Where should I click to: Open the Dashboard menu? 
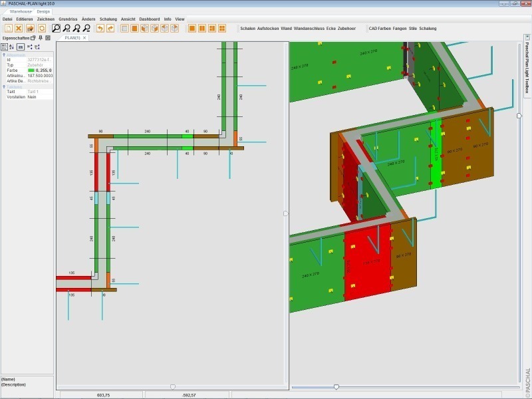pyautogui.click(x=150, y=19)
